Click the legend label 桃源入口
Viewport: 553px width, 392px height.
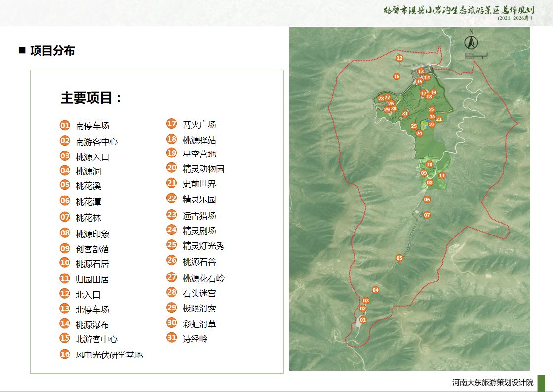(x=92, y=157)
